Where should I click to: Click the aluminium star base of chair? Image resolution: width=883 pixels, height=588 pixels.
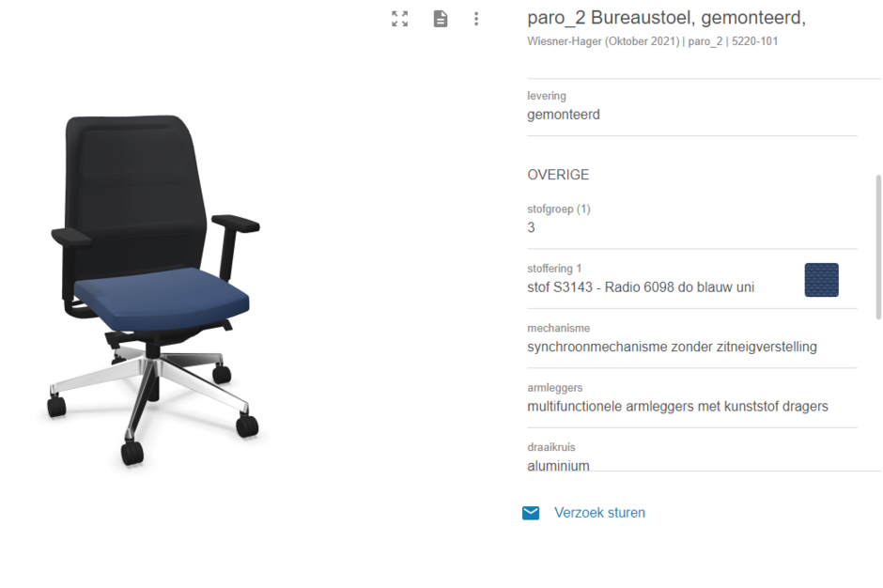click(x=151, y=389)
